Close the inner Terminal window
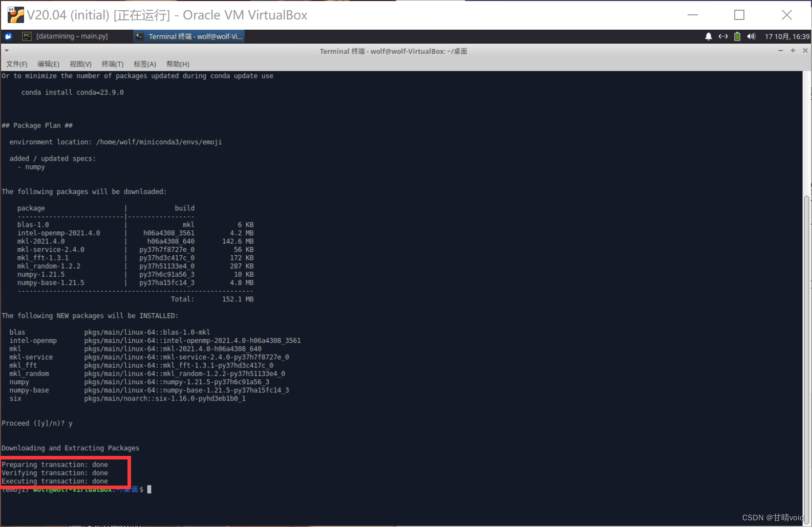The height and width of the screenshot is (527, 812). [805, 51]
